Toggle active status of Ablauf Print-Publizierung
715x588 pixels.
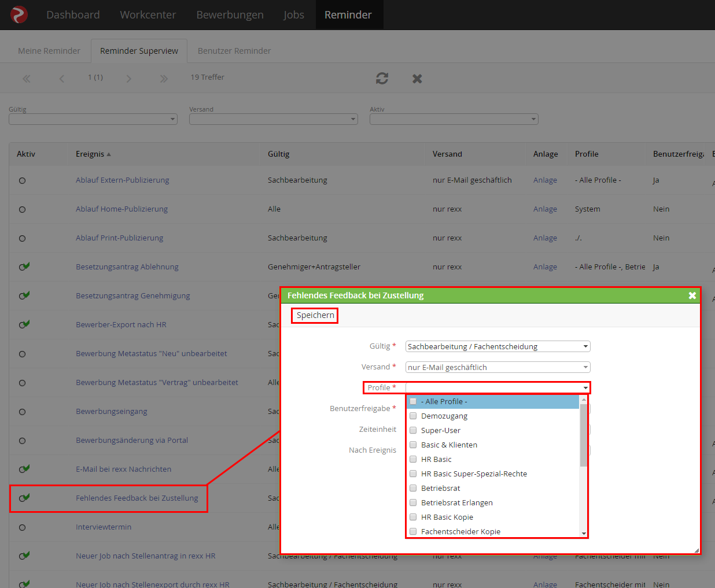22,238
